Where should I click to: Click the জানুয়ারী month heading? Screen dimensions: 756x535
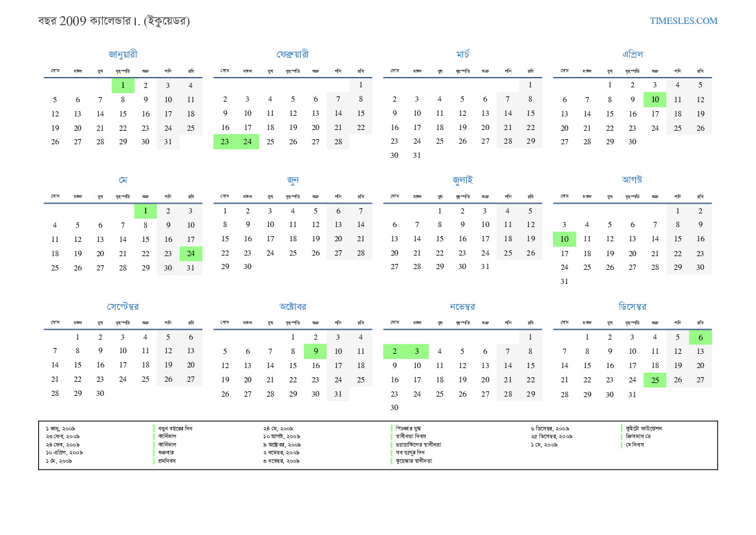coord(123,54)
